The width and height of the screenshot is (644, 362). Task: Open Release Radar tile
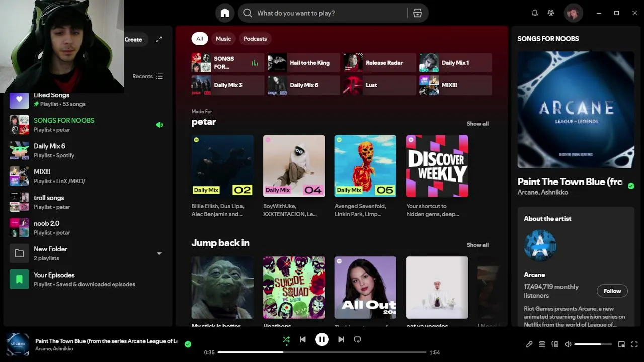click(379, 63)
